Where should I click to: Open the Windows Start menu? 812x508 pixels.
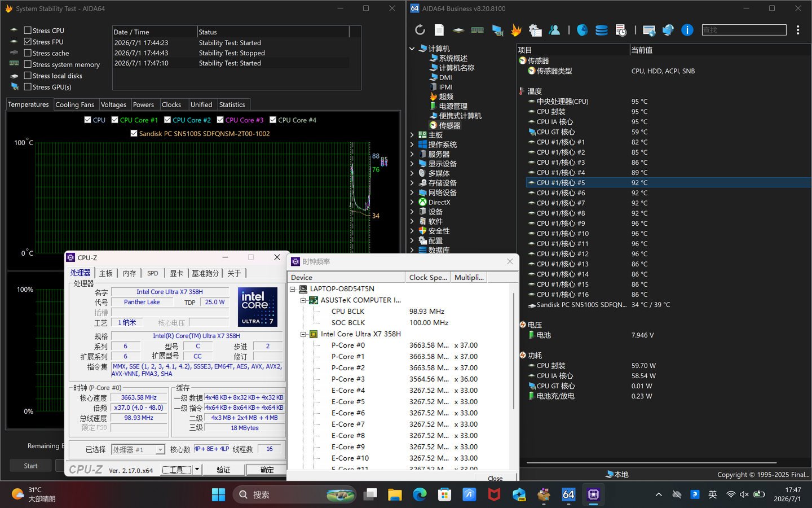(218, 494)
